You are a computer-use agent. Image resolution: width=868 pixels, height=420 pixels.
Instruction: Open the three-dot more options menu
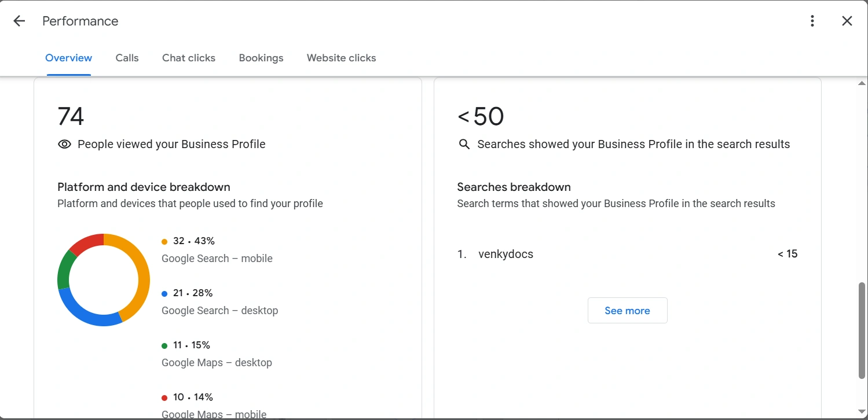pyautogui.click(x=812, y=21)
